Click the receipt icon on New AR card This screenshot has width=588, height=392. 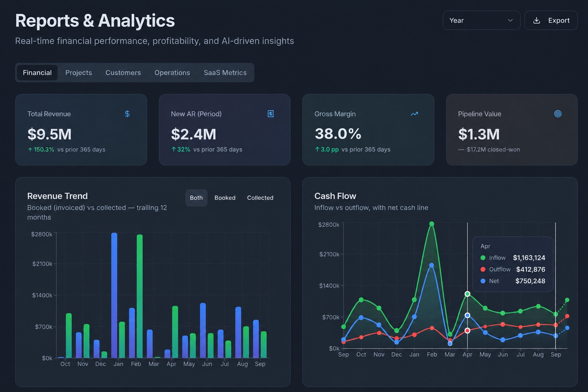pyautogui.click(x=271, y=114)
